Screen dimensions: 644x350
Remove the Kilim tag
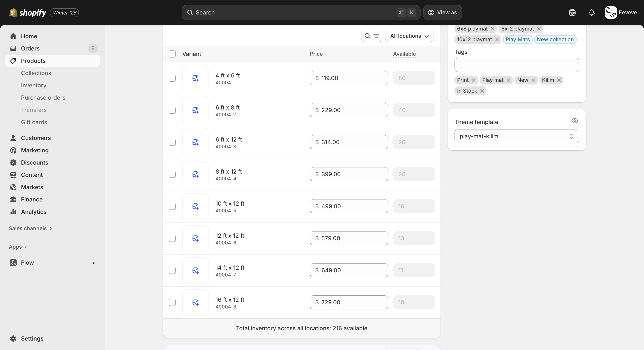pos(559,80)
